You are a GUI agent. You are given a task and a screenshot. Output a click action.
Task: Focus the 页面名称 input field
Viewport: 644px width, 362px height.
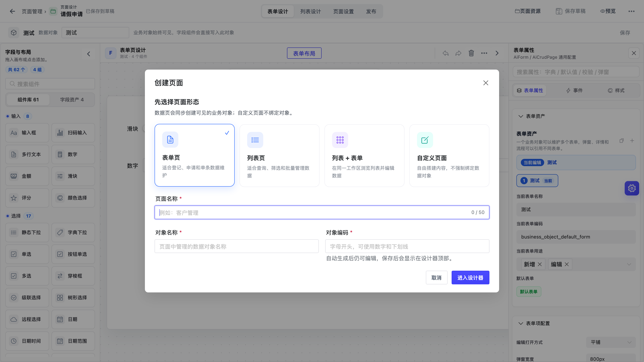(322, 212)
